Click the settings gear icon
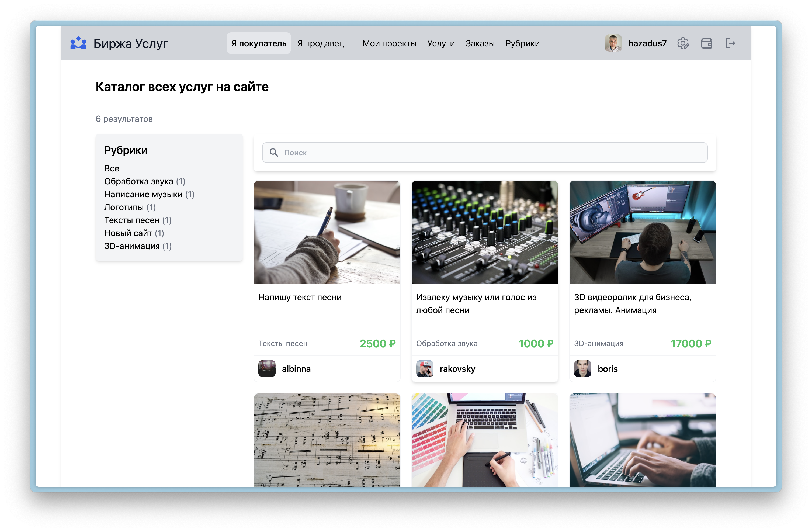The height and width of the screenshot is (532, 812). pyautogui.click(x=683, y=43)
